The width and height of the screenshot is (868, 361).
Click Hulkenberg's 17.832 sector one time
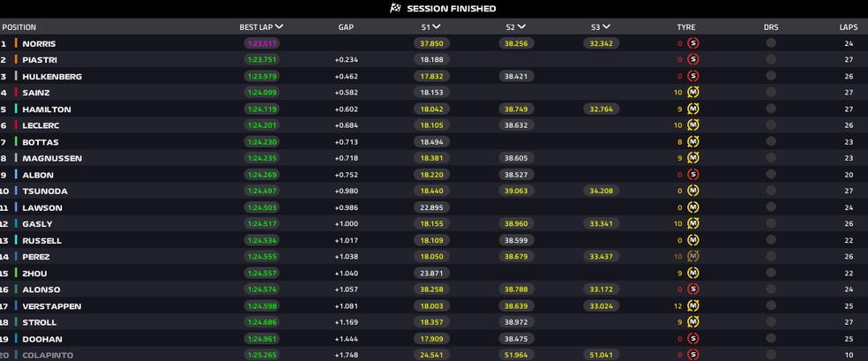pos(431,77)
